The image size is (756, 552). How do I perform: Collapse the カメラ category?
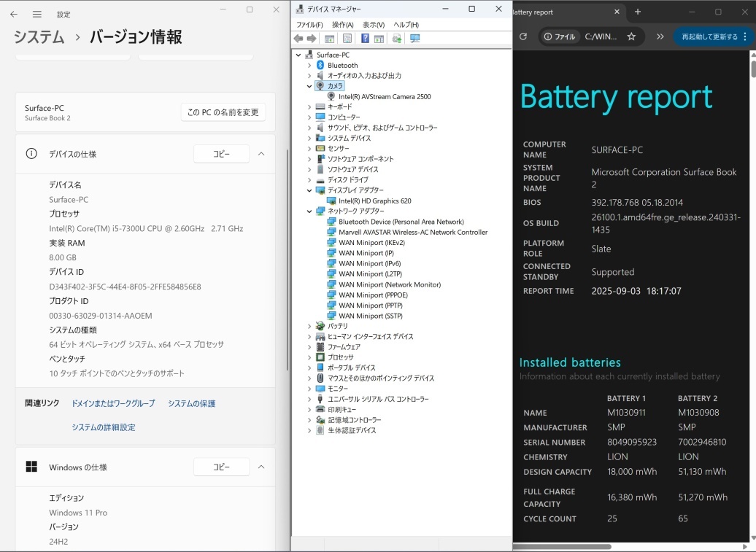click(x=309, y=86)
